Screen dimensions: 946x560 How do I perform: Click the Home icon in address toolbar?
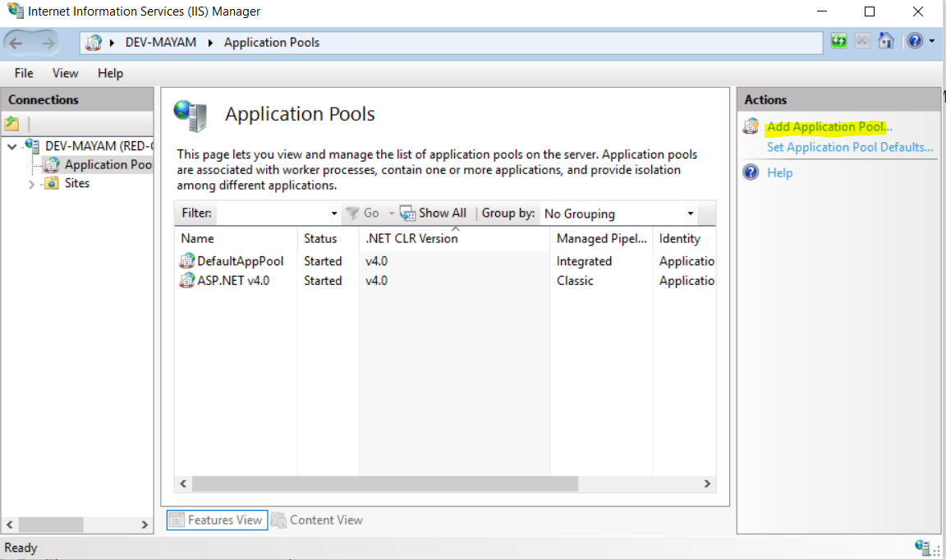click(886, 41)
